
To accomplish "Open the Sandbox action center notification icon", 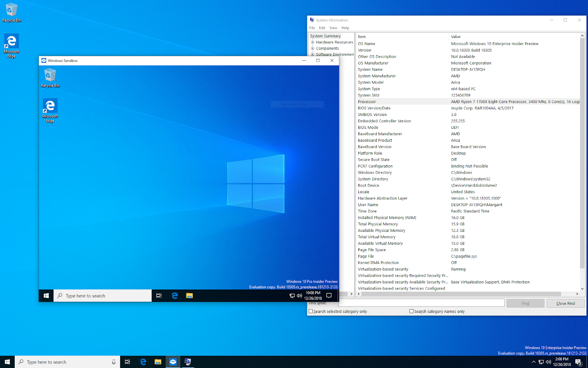I will click(329, 296).
